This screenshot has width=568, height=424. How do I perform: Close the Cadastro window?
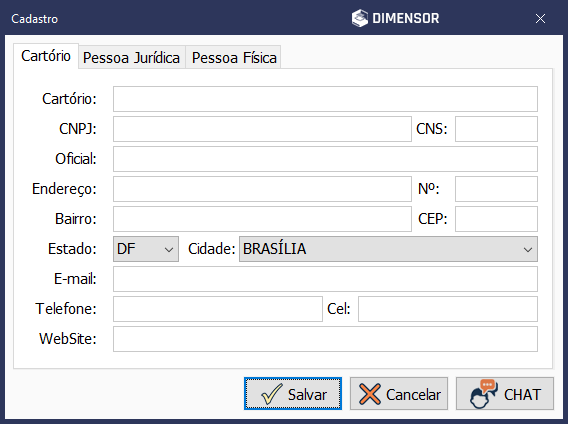click(x=540, y=18)
